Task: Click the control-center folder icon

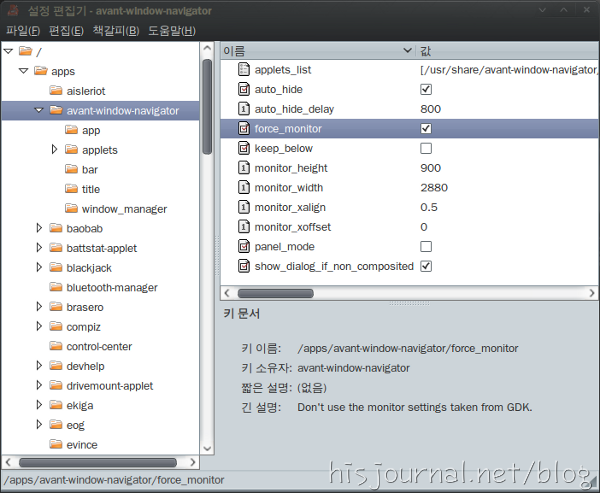Action: [56, 346]
